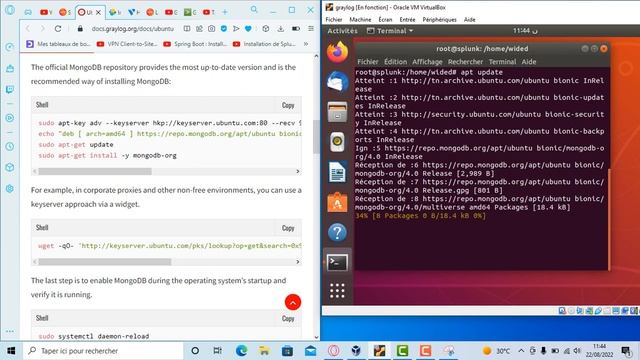The image size is (640, 360).
Task: Open Édition menu in the terminal
Action: click(x=395, y=62)
